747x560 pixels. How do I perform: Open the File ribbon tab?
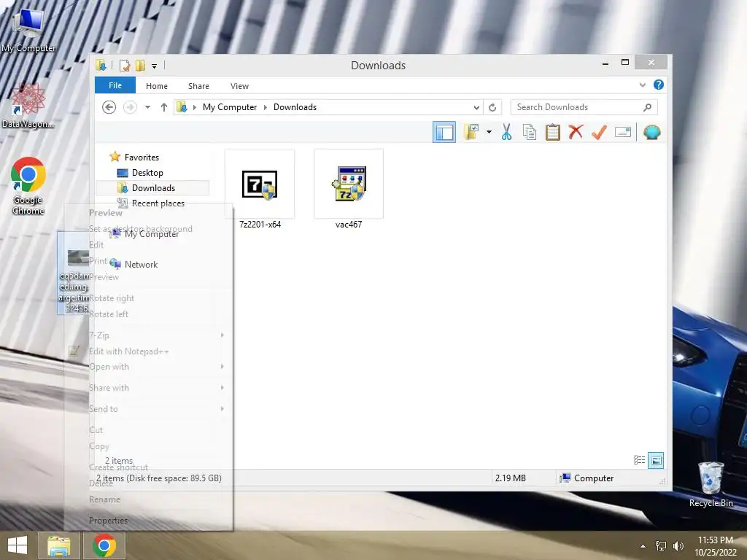(x=115, y=85)
